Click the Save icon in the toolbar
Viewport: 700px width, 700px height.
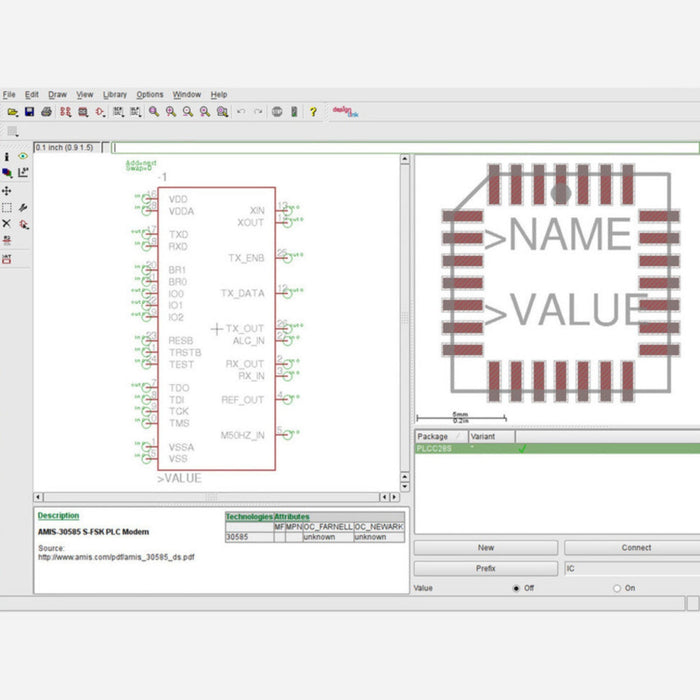pos(29,112)
